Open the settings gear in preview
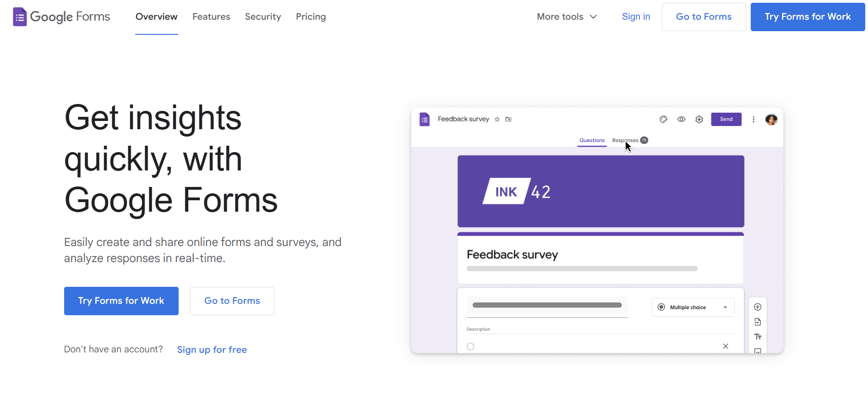The image size is (868, 411). [699, 119]
